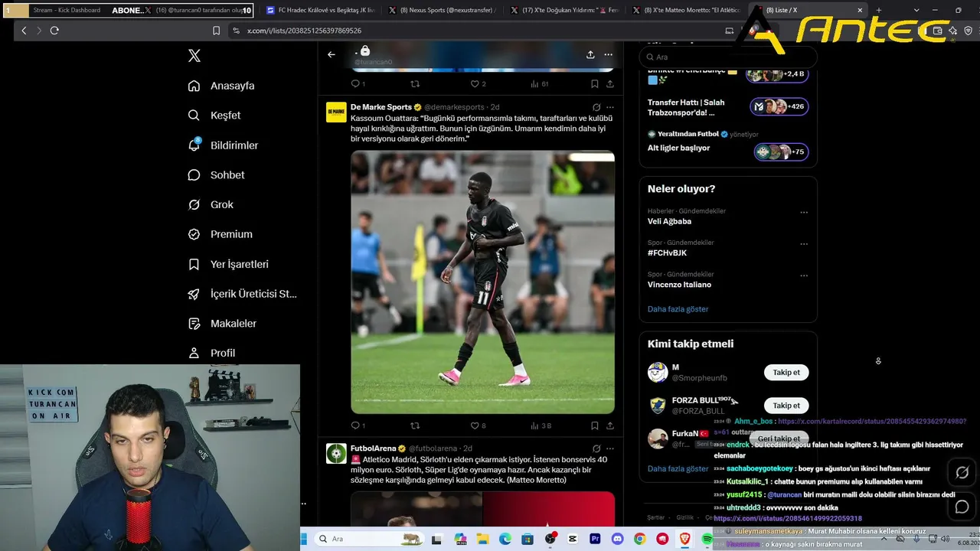Open Makaleler in the sidebar
Viewport: 980px width, 551px height.
[x=222, y=324]
